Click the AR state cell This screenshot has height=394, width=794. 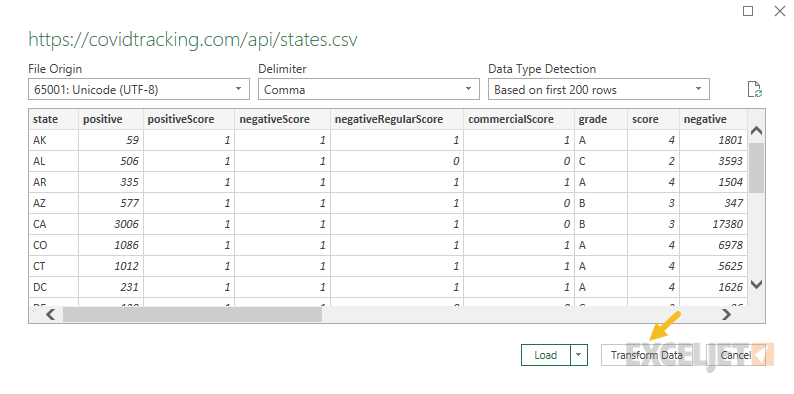click(x=54, y=182)
